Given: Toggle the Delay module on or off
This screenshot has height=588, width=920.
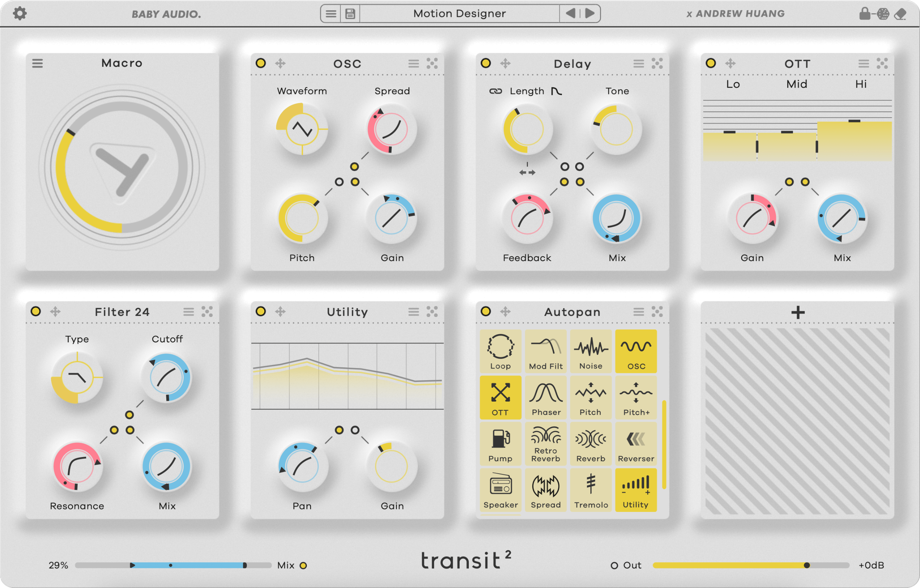Looking at the screenshot, I should (x=486, y=63).
